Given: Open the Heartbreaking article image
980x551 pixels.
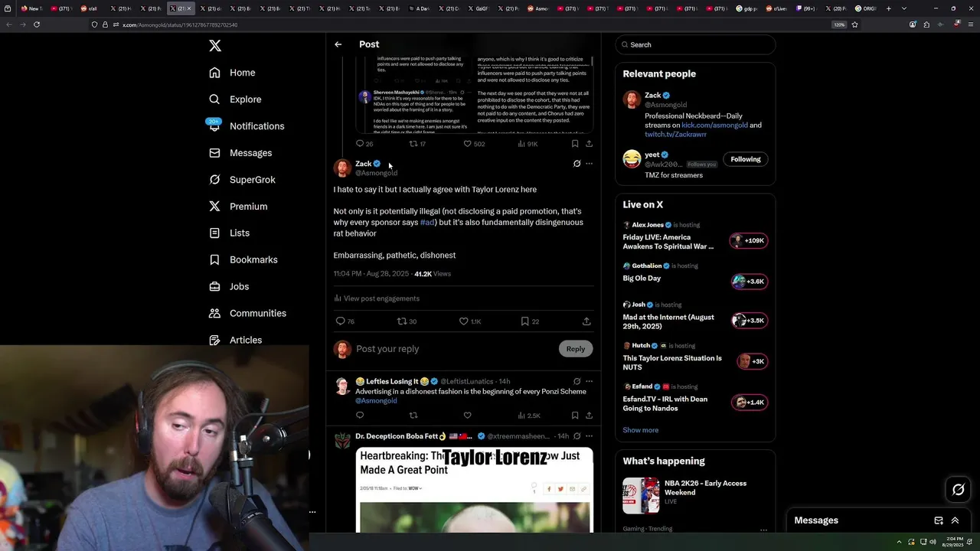Looking at the screenshot, I should pos(475,490).
